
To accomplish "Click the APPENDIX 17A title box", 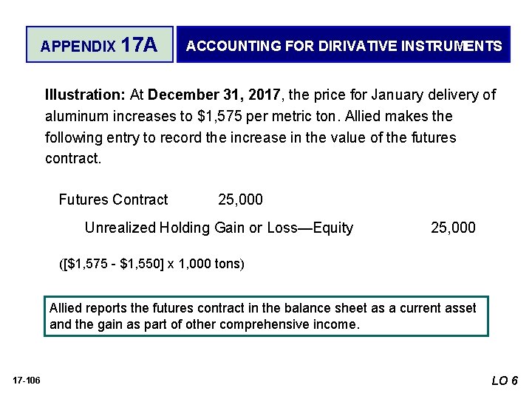I will click(100, 44).
